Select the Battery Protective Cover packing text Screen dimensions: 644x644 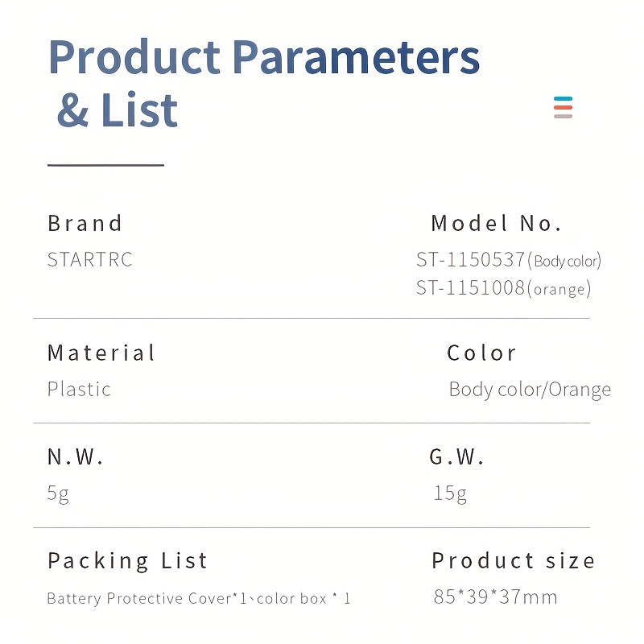199,598
